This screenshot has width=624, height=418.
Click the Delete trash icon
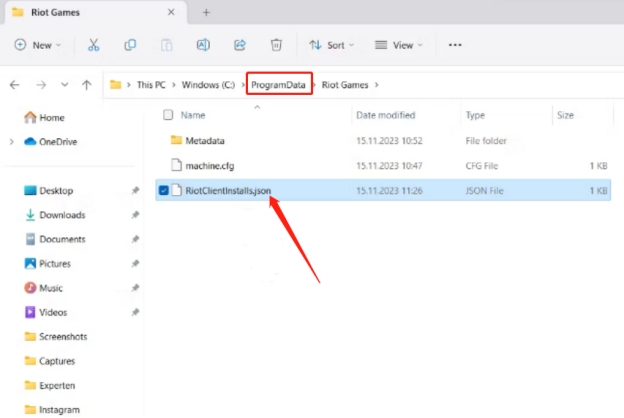click(x=276, y=45)
